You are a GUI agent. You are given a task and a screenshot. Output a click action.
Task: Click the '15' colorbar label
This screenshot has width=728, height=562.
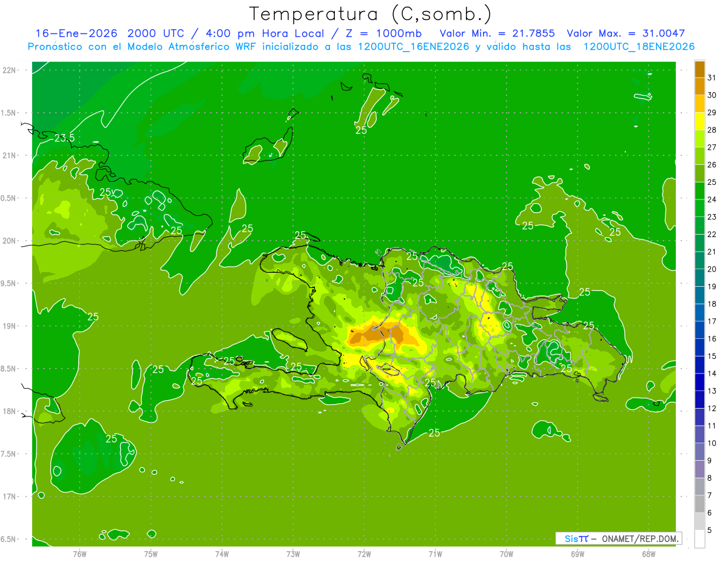point(712,356)
